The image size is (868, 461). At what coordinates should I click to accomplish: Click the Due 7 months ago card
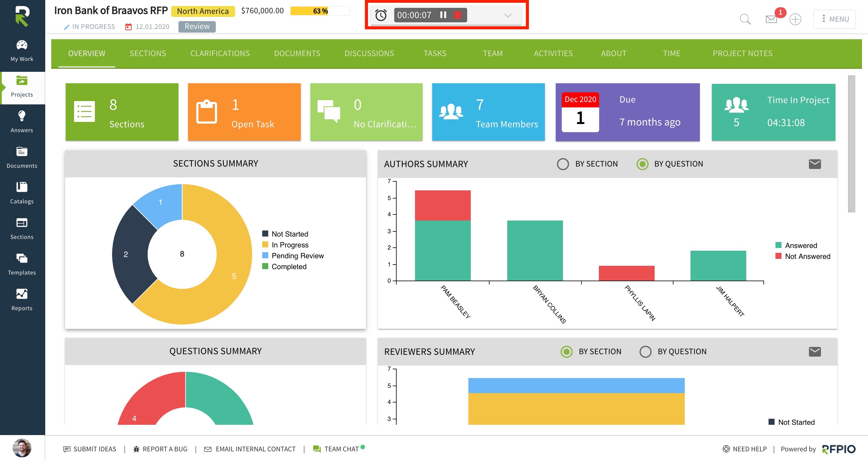[627, 112]
